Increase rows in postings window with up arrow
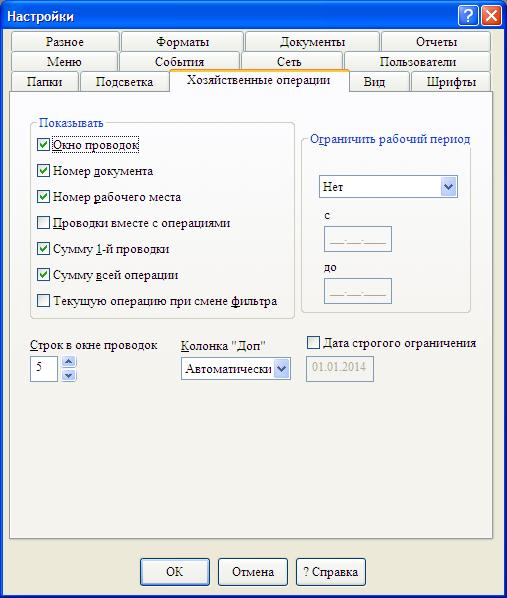 (69, 362)
